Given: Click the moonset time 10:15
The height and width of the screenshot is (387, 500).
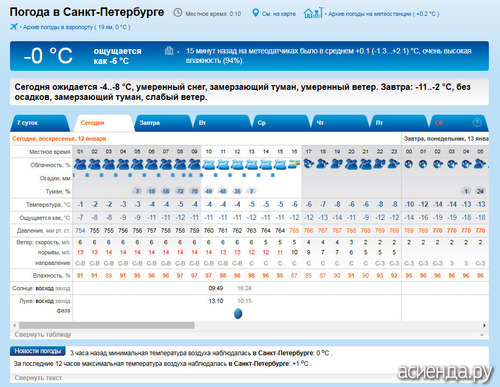Looking at the screenshot, I should click(x=244, y=301).
